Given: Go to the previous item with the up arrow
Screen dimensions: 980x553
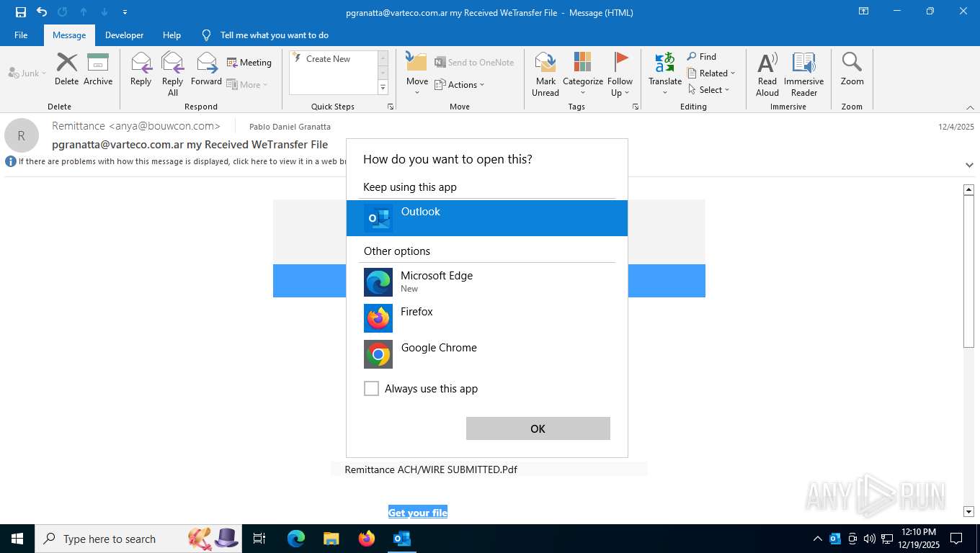Looking at the screenshot, I should [84, 12].
